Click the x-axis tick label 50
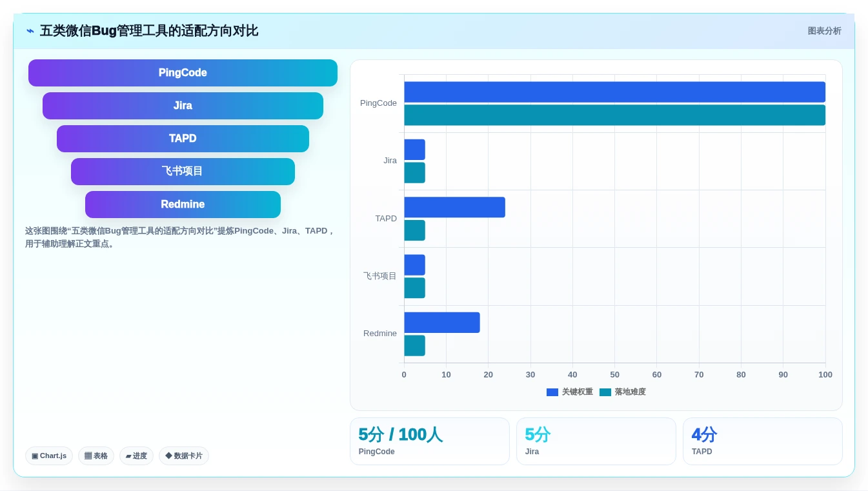Viewport: 868px width, 491px height. [x=614, y=375]
